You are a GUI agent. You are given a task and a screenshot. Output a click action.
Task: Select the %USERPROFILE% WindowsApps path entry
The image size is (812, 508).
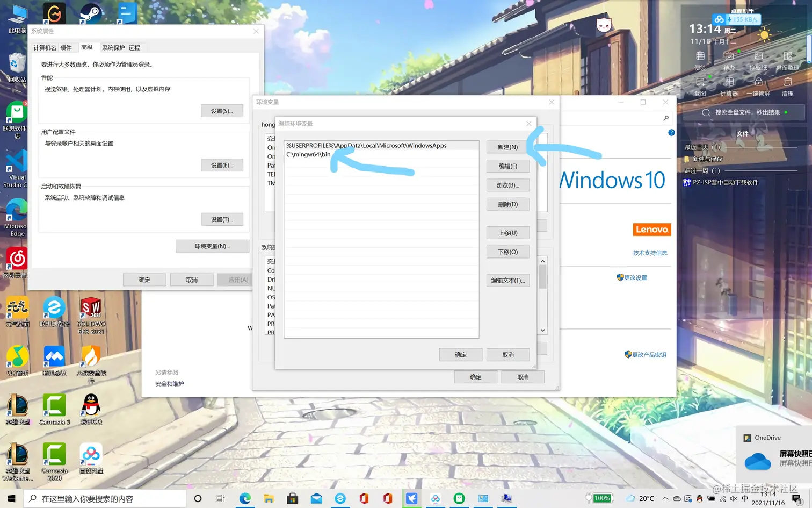[x=381, y=145]
